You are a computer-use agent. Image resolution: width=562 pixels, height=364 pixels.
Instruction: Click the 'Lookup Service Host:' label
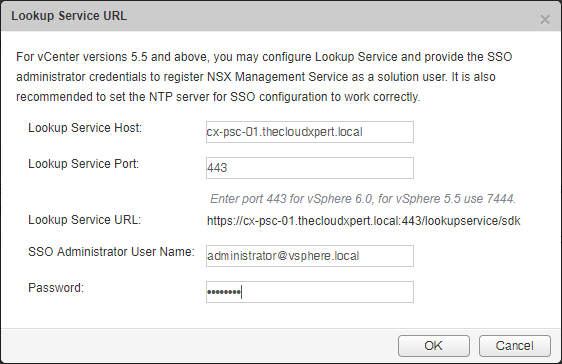(85, 128)
